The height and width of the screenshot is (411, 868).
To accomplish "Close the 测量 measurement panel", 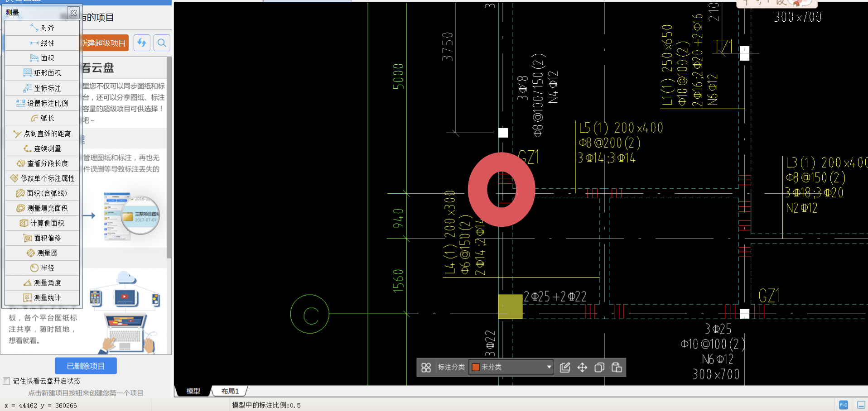I will [x=73, y=13].
